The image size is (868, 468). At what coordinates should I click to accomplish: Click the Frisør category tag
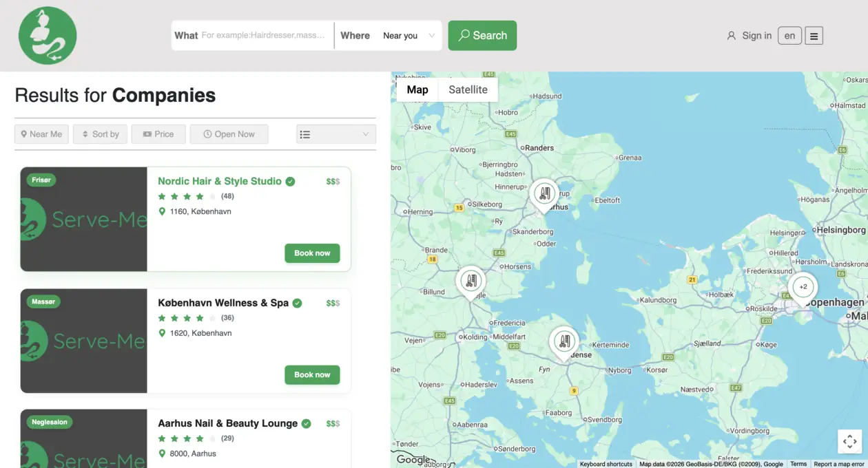(41, 180)
